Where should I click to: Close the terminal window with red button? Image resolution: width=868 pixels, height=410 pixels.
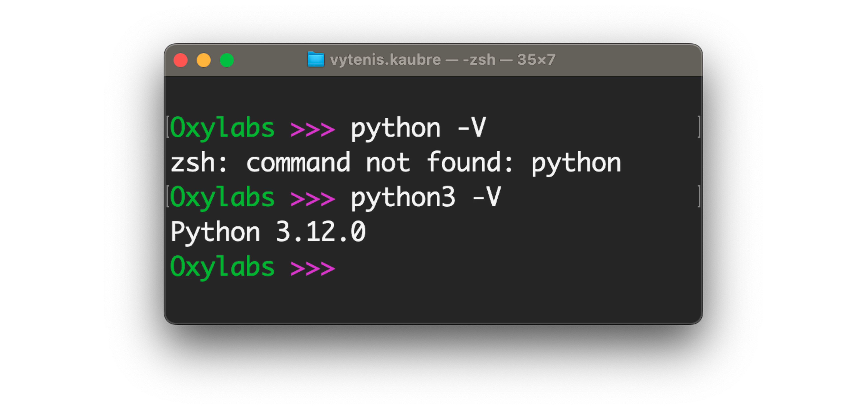[x=181, y=60]
